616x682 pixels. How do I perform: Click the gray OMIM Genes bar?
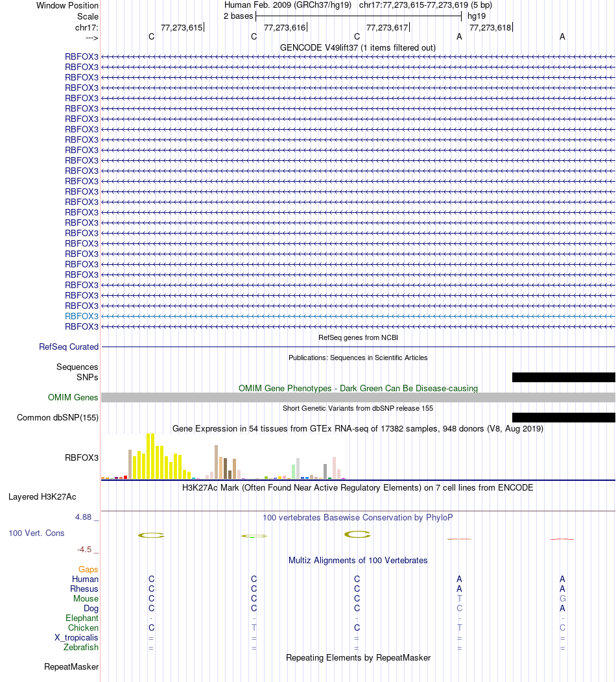click(x=358, y=397)
